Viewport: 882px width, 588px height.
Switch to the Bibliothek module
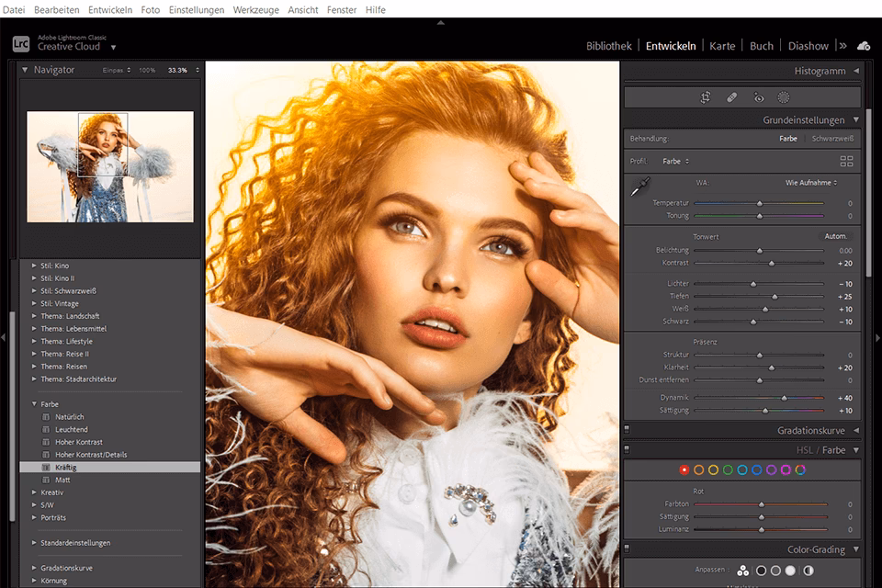tap(608, 45)
